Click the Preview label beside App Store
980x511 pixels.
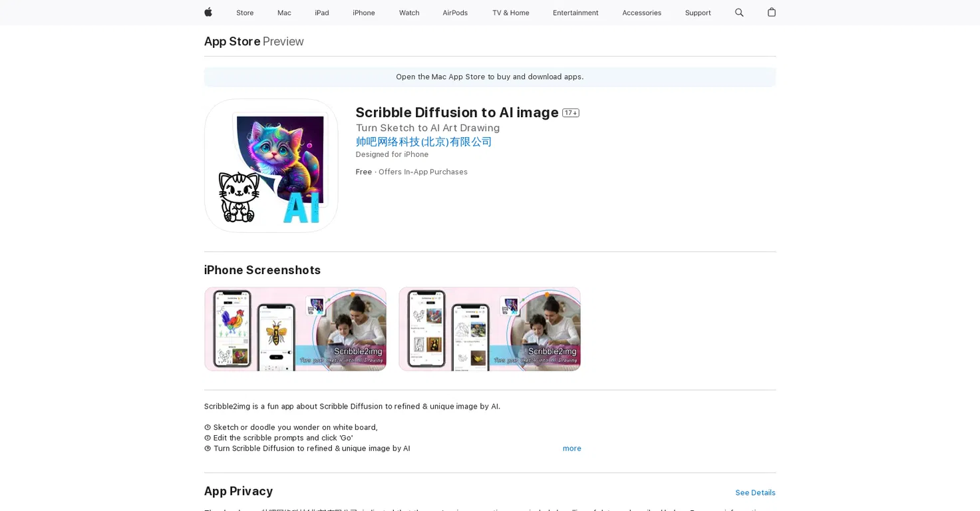click(283, 41)
